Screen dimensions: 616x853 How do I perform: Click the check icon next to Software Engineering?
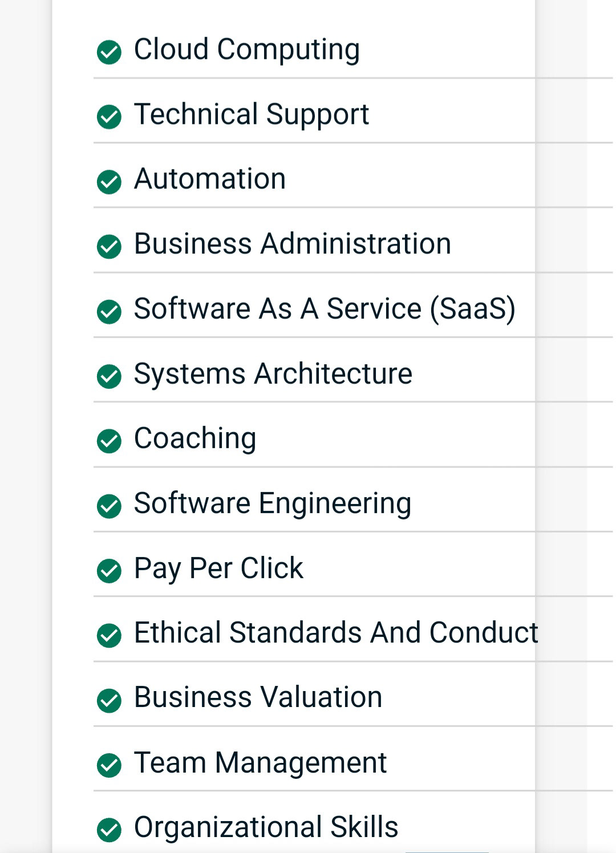(x=109, y=506)
